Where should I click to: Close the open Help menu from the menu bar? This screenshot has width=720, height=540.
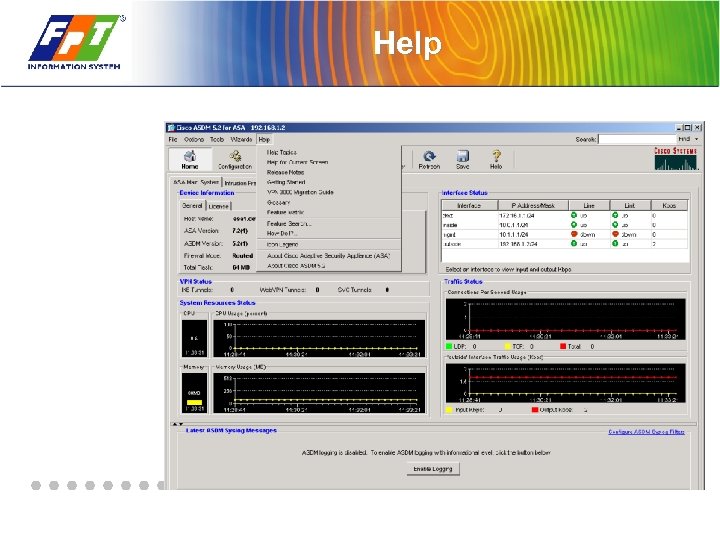[264, 139]
